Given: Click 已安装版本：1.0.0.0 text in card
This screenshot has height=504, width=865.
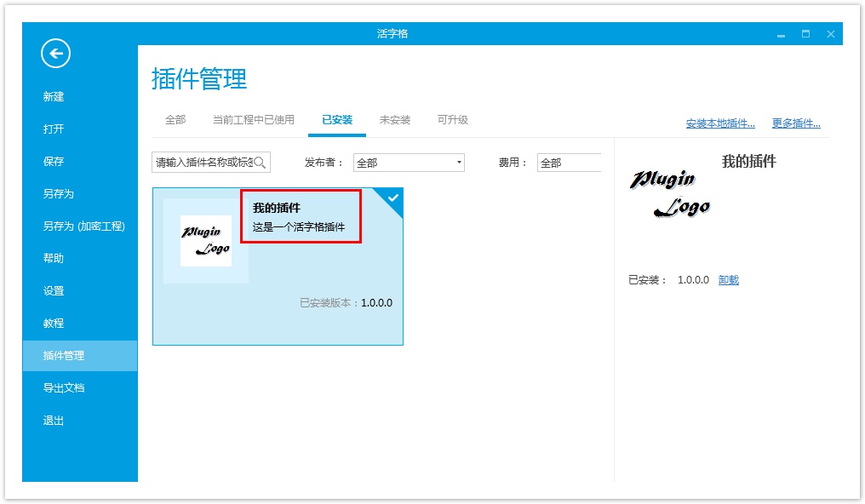Looking at the screenshot, I should click(x=346, y=303).
